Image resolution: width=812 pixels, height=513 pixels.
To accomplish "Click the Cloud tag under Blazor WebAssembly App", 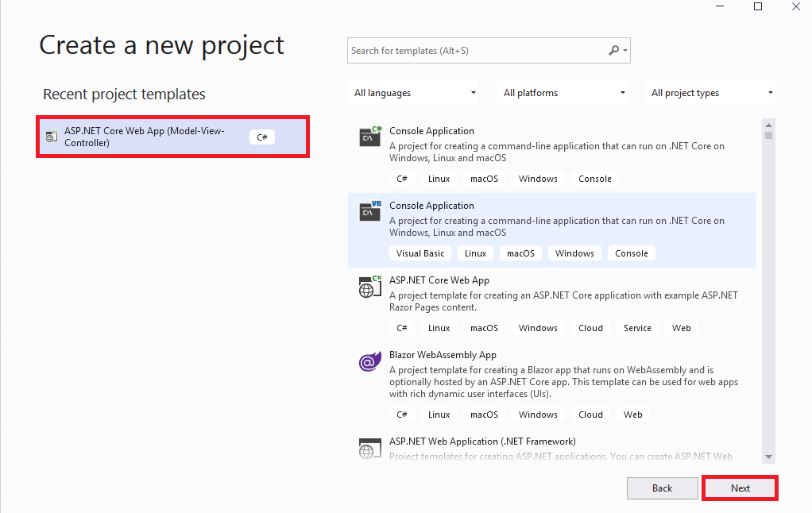I will [590, 414].
